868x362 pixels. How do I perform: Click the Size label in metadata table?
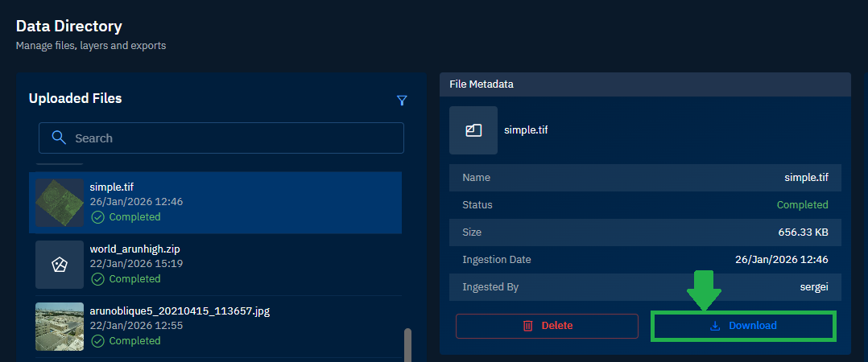click(472, 232)
